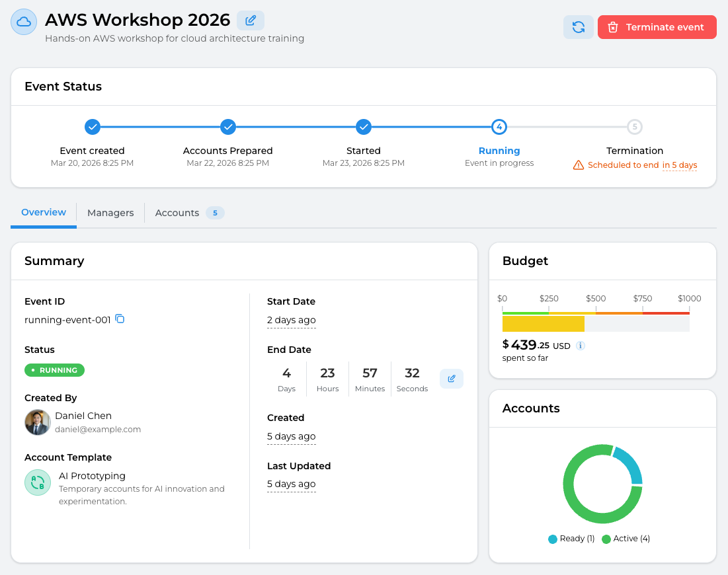Click the cloud icon beside the event title
The height and width of the screenshot is (575, 728).
[24, 22]
